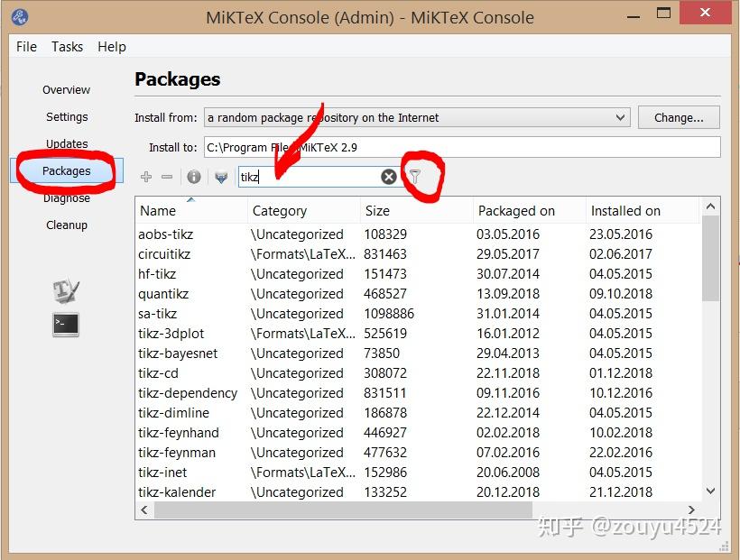
Task: Select the tikz-3dplot package row
Action: click(418, 333)
